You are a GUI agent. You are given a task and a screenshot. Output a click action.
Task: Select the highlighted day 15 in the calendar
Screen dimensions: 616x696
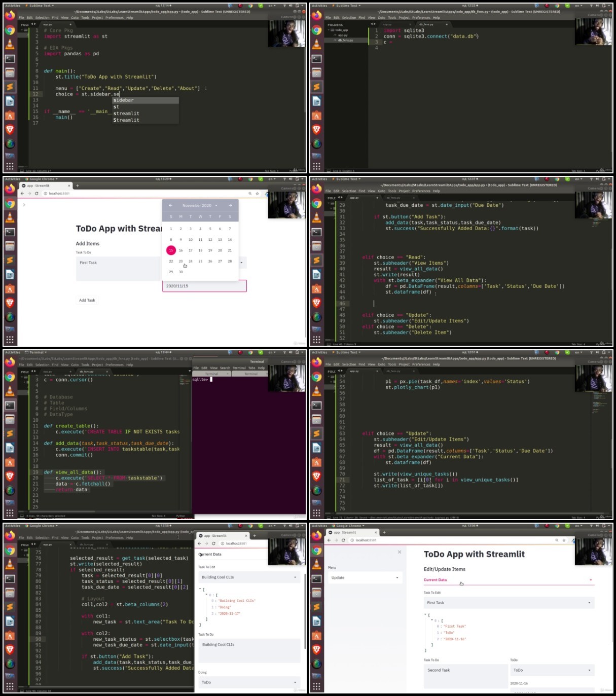[171, 250]
